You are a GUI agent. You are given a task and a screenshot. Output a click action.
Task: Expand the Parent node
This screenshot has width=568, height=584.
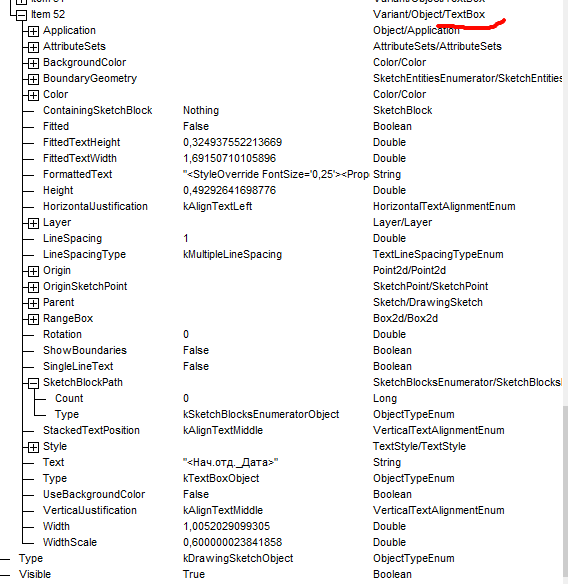tap(33, 303)
